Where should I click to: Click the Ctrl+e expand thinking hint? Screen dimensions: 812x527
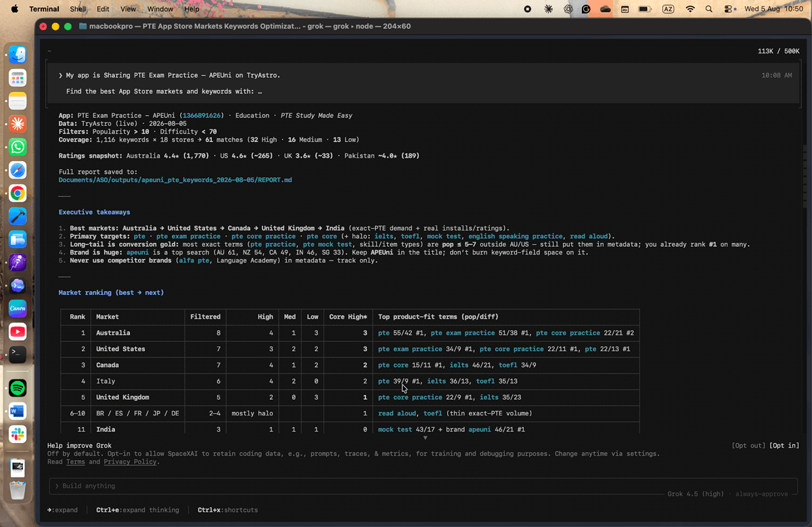click(x=137, y=510)
